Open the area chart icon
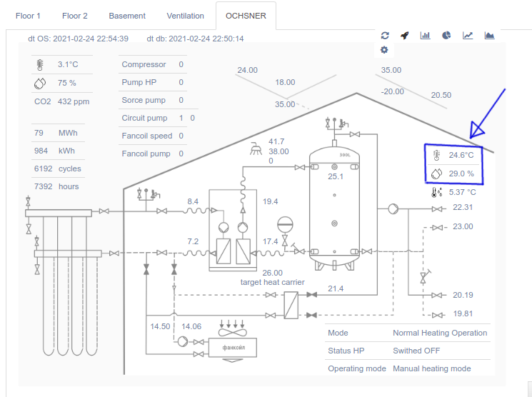The image size is (532, 397). tap(489, 35)
